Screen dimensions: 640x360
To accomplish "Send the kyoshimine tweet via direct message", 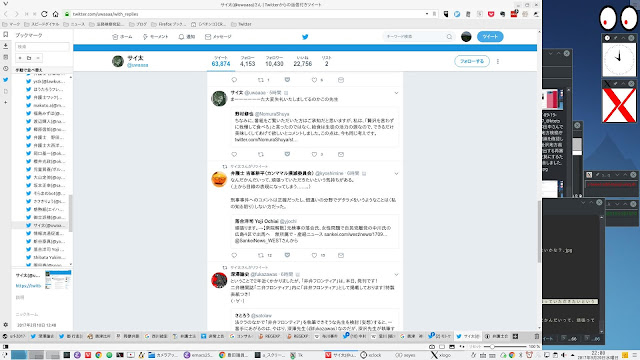I will (x=341, y=255).
